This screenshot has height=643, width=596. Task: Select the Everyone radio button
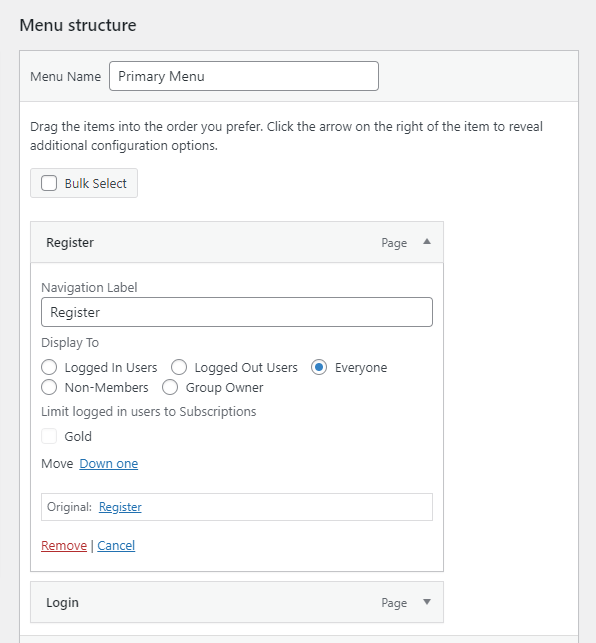coord(319,367)
